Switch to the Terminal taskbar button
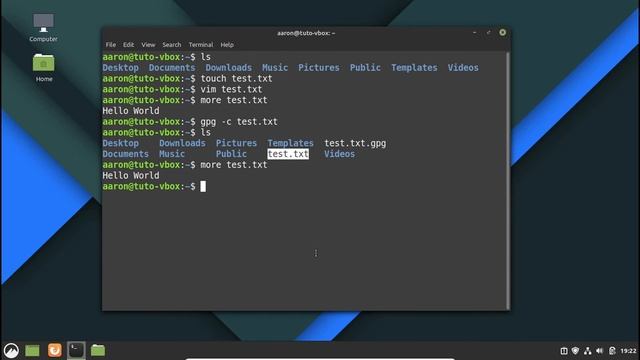The width and height of the screenshot is (640, 360). (76, 350)
